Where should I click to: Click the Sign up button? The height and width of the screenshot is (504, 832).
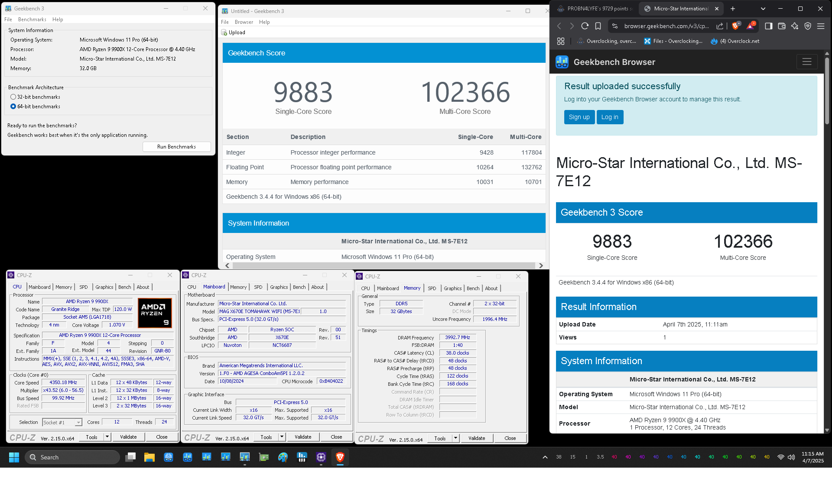click(579, 117)
